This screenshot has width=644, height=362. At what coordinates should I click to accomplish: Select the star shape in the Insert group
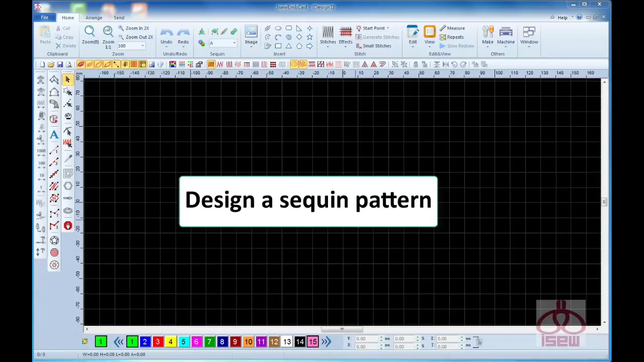coord(309,36)
